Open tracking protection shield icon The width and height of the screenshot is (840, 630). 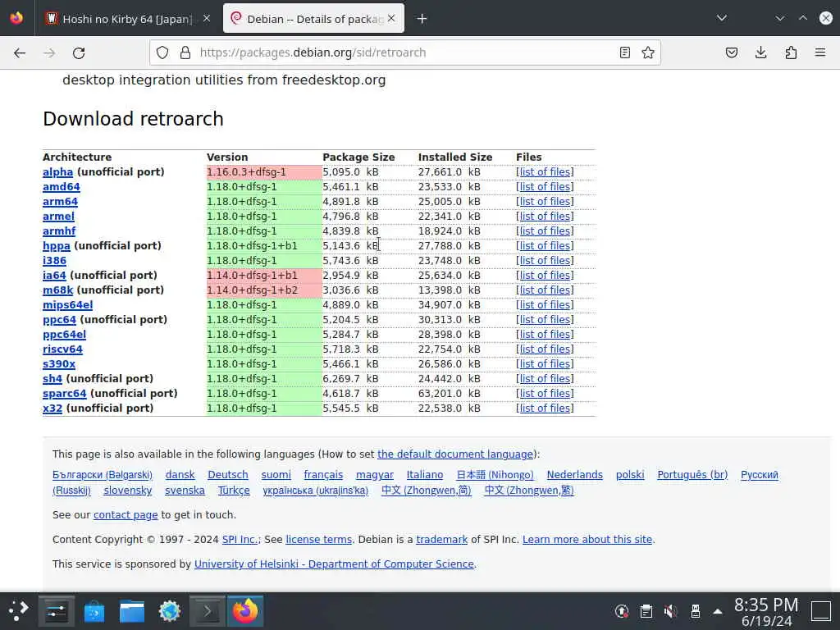point(162,52)
